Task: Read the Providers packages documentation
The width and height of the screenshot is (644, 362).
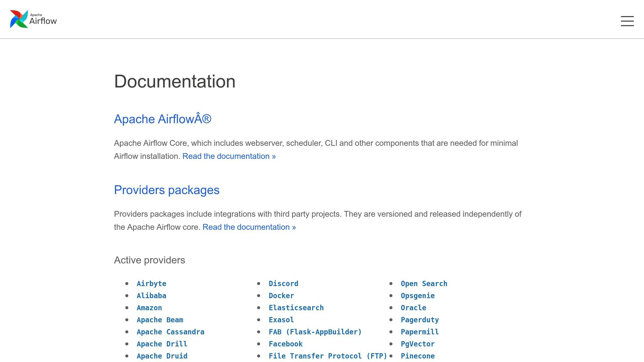Action: pyautogui.click(x=249, y=227)
